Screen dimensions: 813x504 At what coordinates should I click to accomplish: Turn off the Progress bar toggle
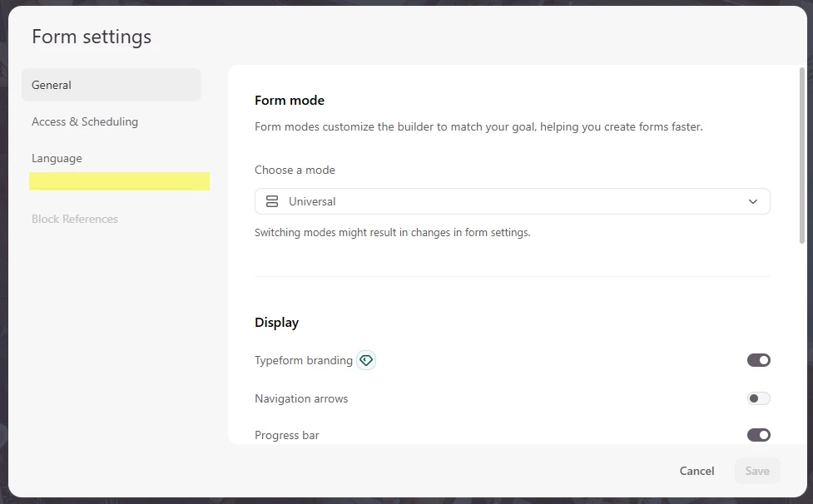pyautogui.click(x=759, y=435)
